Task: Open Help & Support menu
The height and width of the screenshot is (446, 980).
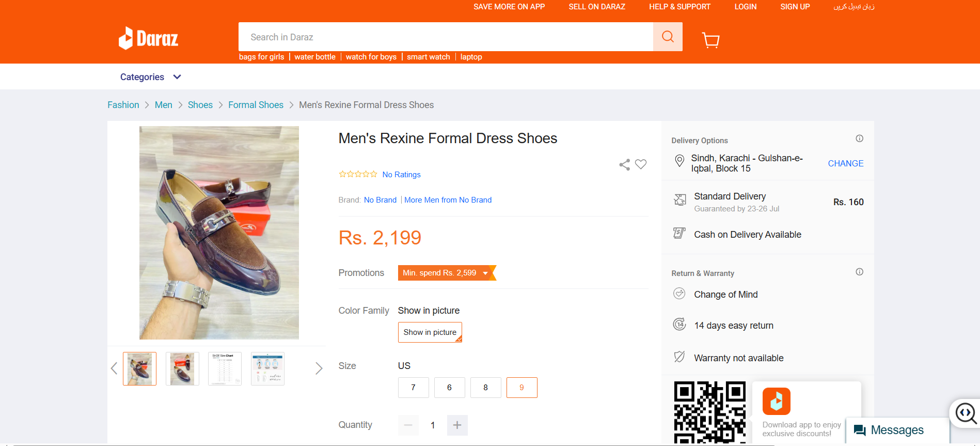Action: (679, 7)
